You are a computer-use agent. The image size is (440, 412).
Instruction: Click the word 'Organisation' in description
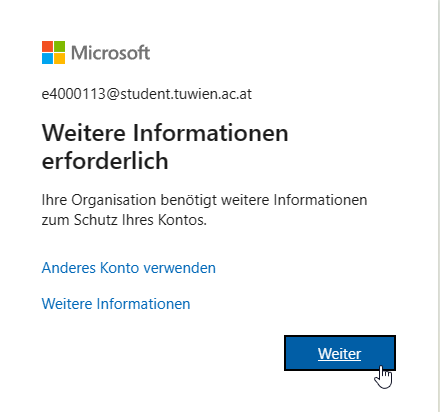click(x=114, y=200)
